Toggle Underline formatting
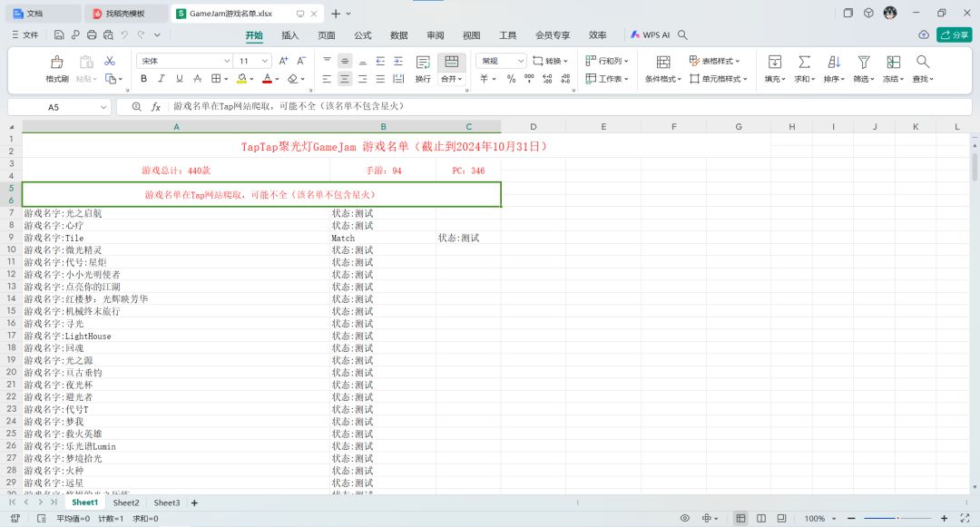Image resolution: width=980 pixels, height=527 pixels. tap(180, 79)
